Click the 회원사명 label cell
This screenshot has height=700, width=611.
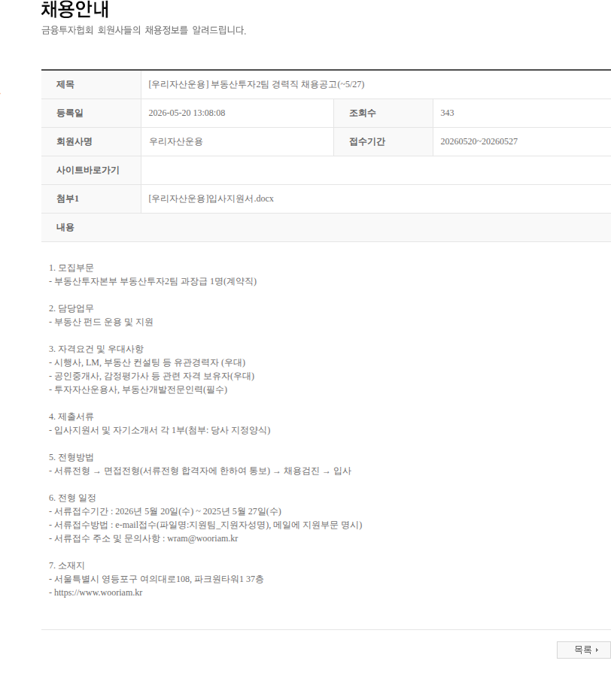pyautogui.click(x=91, y=141)
